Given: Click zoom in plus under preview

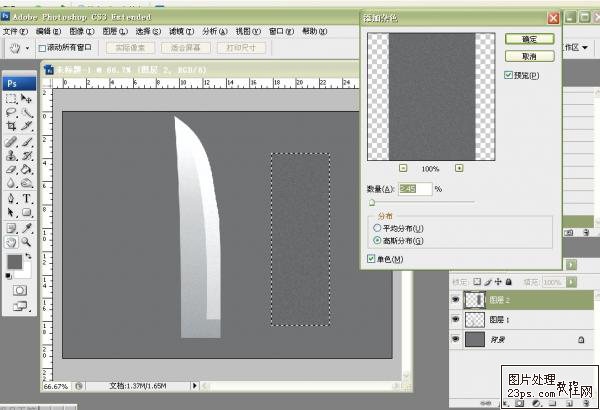Looking at the screenshot, I should point(459,168).
